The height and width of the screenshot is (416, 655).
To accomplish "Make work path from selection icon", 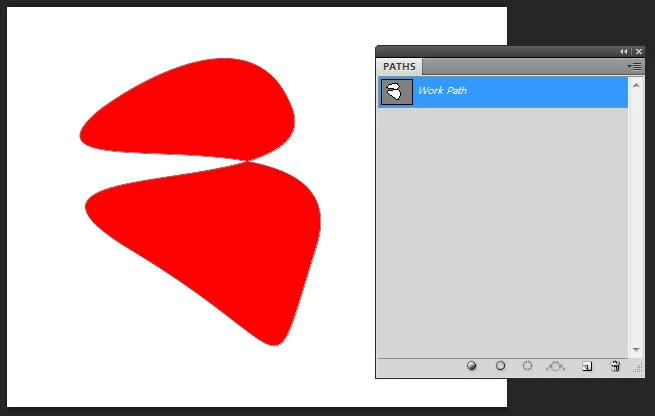I will point(556,366).
